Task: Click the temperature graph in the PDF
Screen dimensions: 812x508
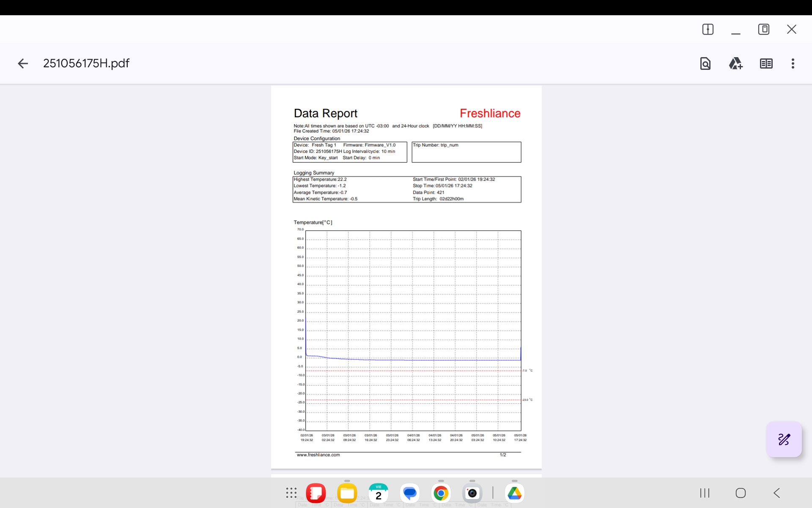Action: pyautogui.click(x=413, y=330)
